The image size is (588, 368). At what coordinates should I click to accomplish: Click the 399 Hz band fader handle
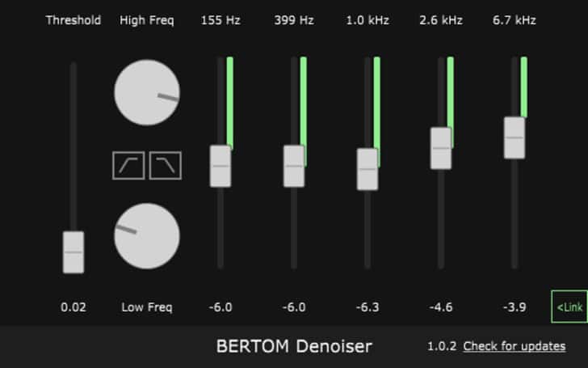[x=294, y=166]
